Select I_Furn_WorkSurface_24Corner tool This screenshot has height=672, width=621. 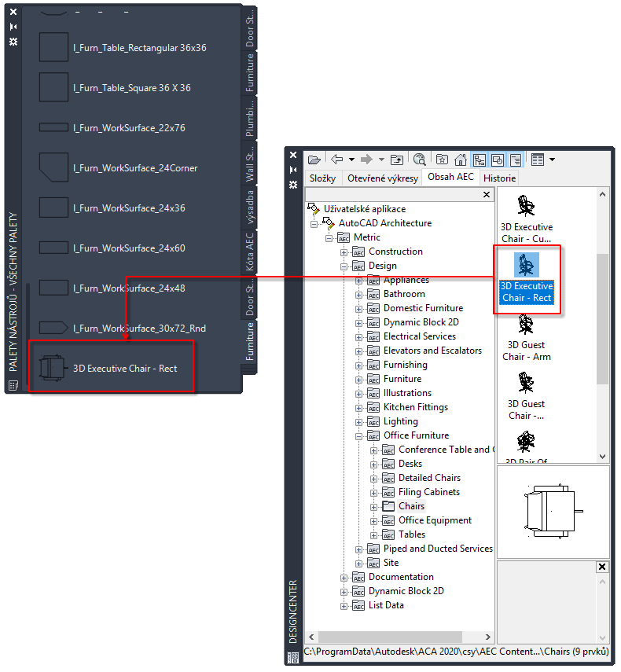(x=118, y=167)
